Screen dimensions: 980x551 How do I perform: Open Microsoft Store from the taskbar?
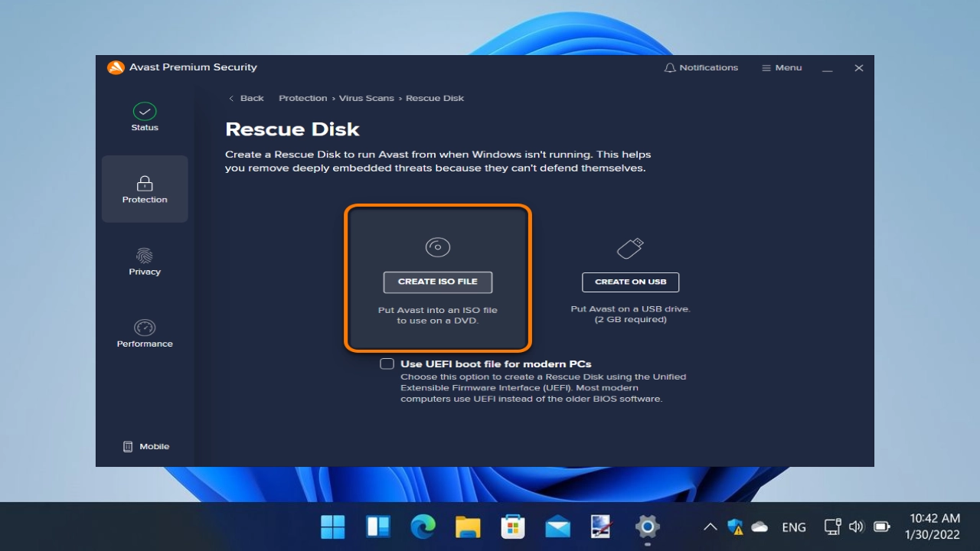[513, 527]
